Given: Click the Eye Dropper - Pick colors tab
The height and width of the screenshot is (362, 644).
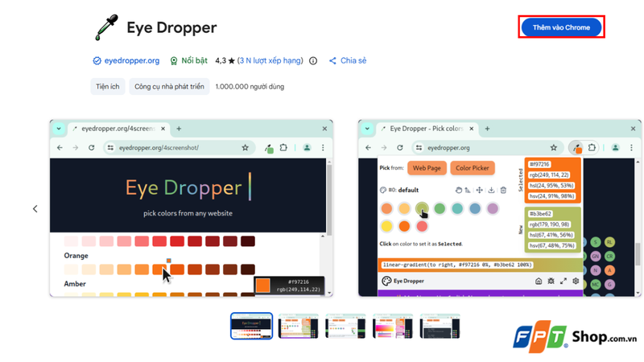Looking at the screenshot, I should click(427, 129).
